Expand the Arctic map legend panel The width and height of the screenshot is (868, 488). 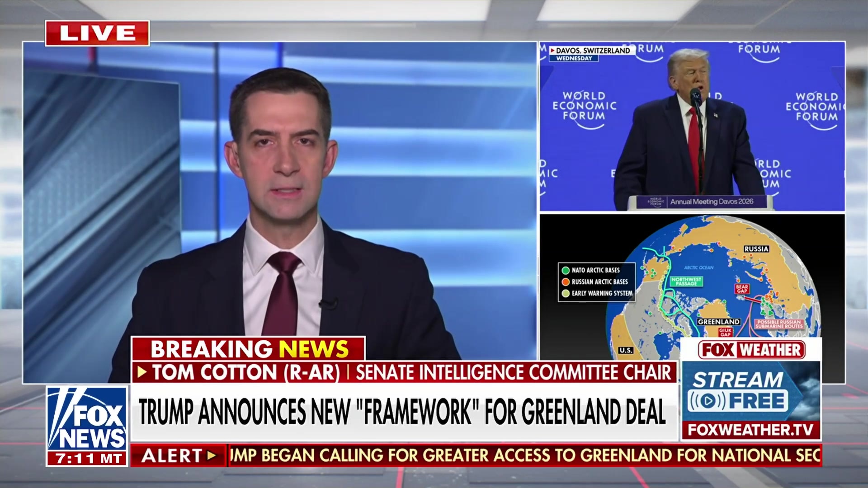pos(597,282)
